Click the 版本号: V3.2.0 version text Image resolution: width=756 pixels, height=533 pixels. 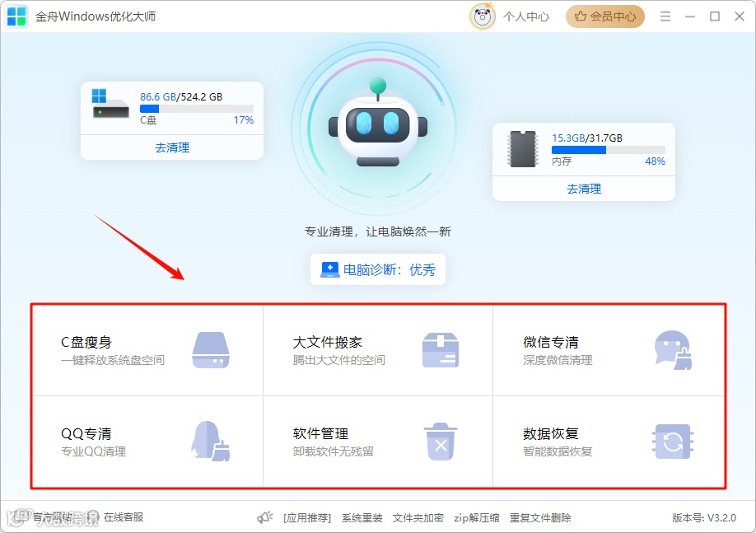(704, 518)
